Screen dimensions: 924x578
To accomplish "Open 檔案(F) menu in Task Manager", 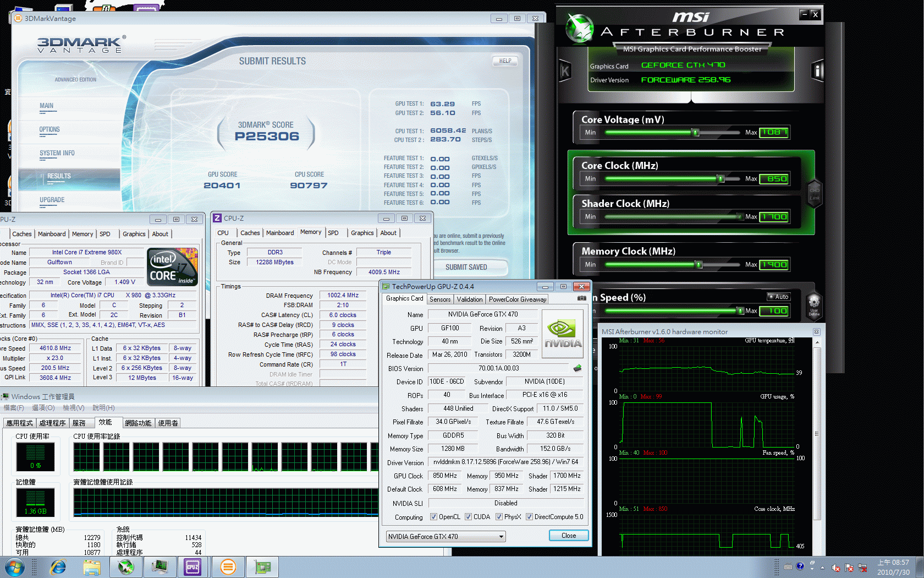I will pyautogui.click(x=14, y=408).
